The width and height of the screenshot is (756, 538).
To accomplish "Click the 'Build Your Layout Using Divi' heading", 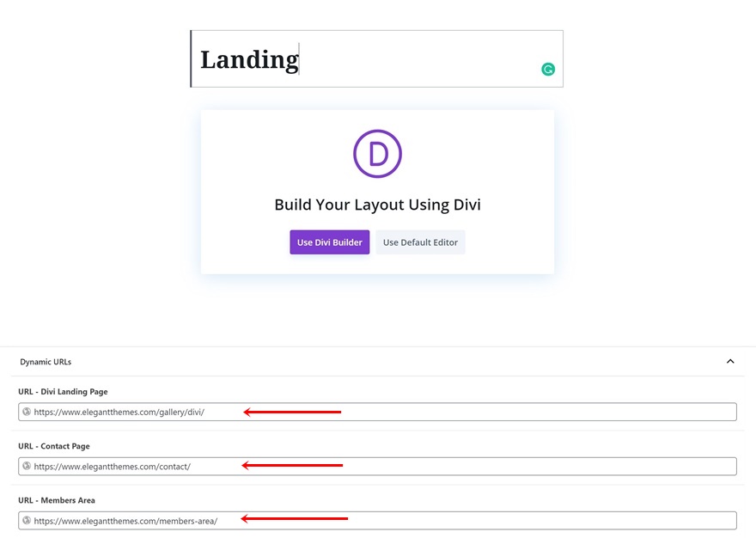I will [x=377, y=205].
